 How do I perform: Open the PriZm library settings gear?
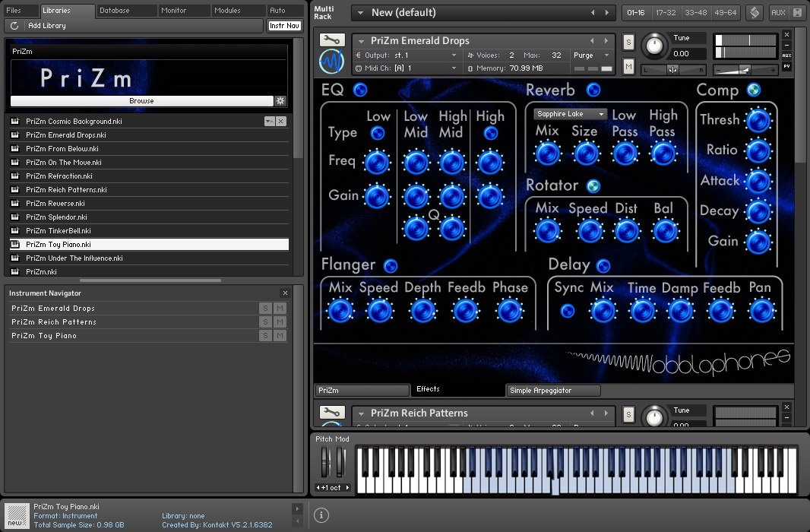pos(280,101)
